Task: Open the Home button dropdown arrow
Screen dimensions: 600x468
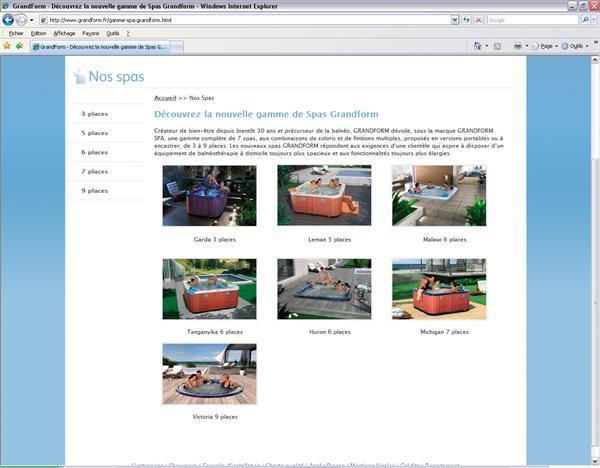Action: pyautogui.click(x=487, y=46)
